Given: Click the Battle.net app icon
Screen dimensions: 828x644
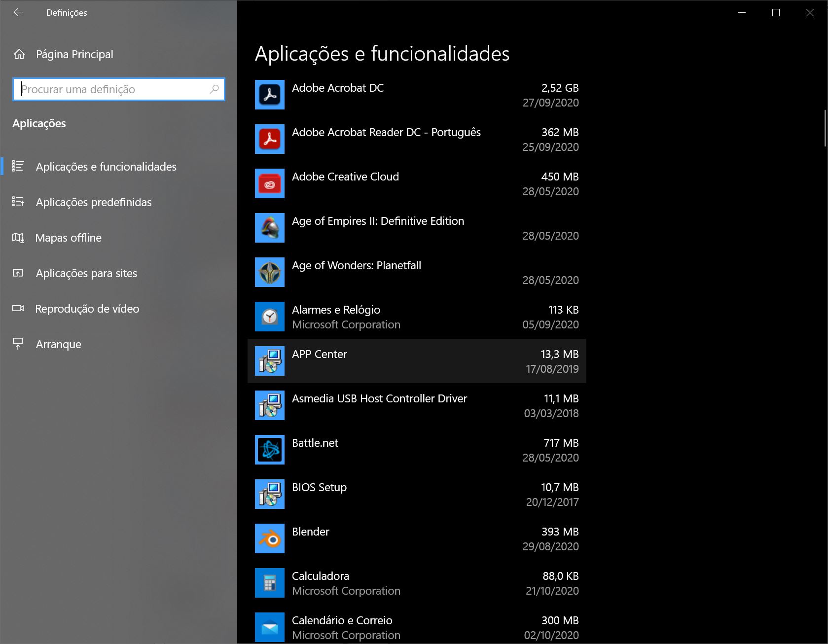Looking at the screenshot, I should coord(270,450).
